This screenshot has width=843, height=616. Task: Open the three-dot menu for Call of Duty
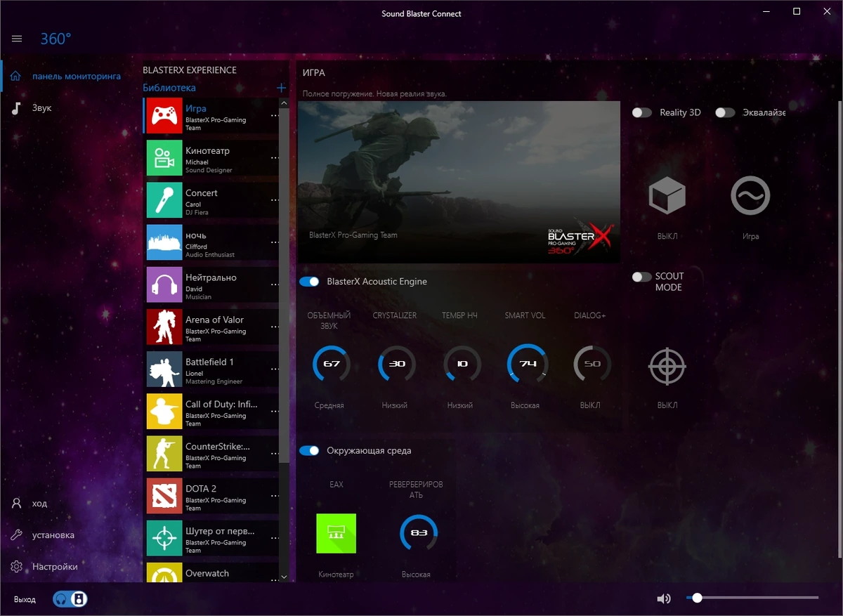[x=275, y=412]
